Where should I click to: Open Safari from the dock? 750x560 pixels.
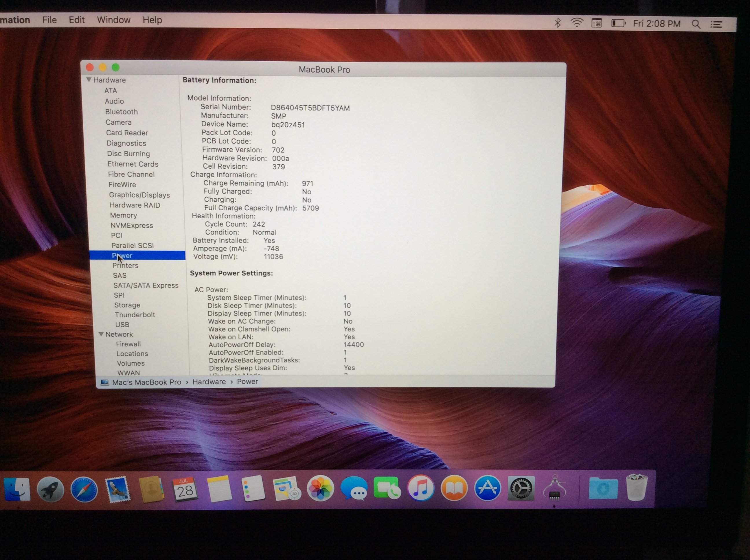tap(84, 489)
